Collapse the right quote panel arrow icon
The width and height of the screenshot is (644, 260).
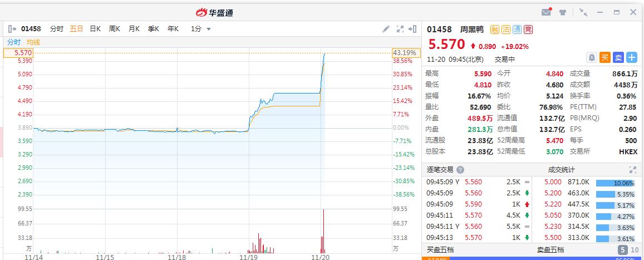(x=412, y=29)
